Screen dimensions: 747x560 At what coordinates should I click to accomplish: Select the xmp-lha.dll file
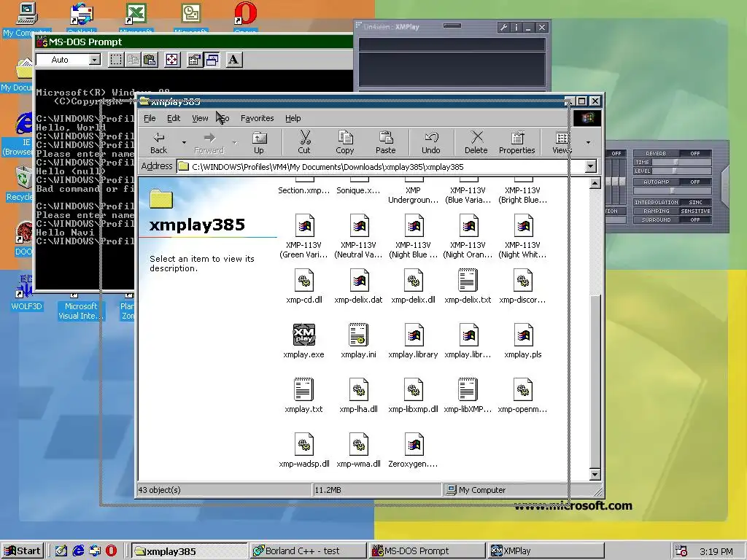click(358, 396)
